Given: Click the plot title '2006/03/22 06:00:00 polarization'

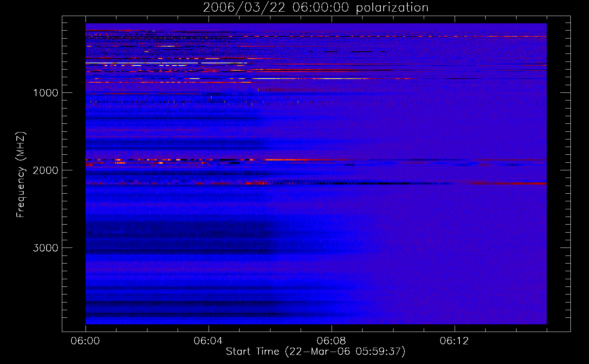Looking at the screenshot, I should (316, 7).
